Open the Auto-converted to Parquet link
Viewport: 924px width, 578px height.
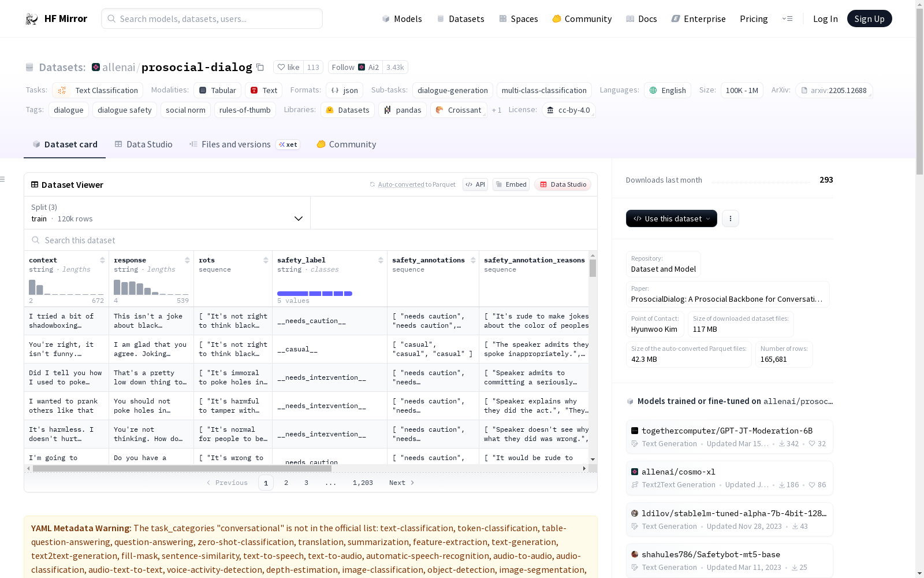pyautogui.click(x=412, y=184)
